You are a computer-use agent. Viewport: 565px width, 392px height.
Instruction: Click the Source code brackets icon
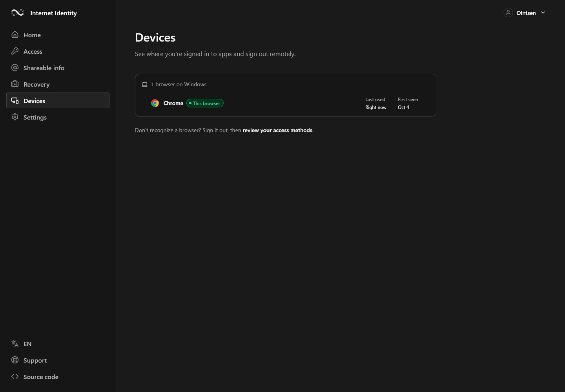pyautogui.click(x=15, y=376)
